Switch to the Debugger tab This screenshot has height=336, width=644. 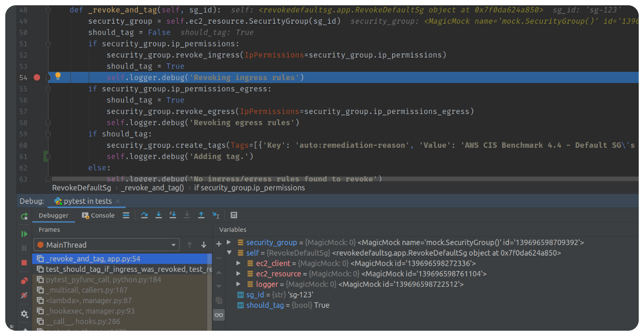coord(53,215)
